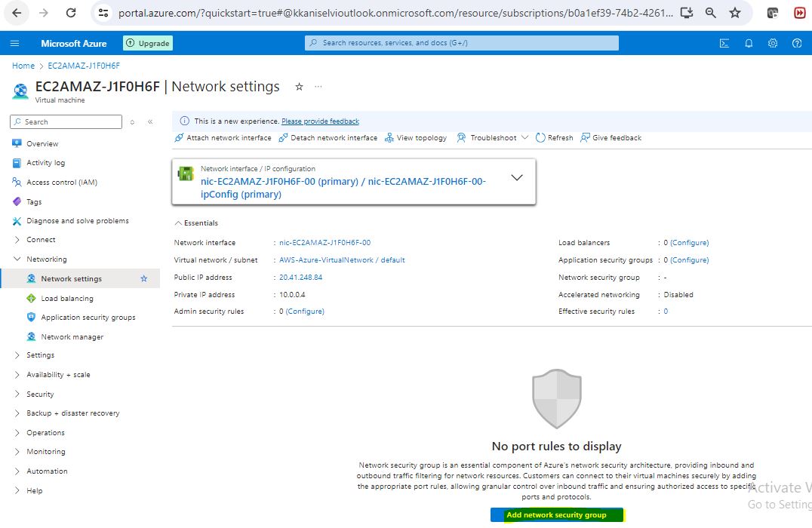Open the Azure portal hamburger menu
812x528 pixels.
[15, 43]
